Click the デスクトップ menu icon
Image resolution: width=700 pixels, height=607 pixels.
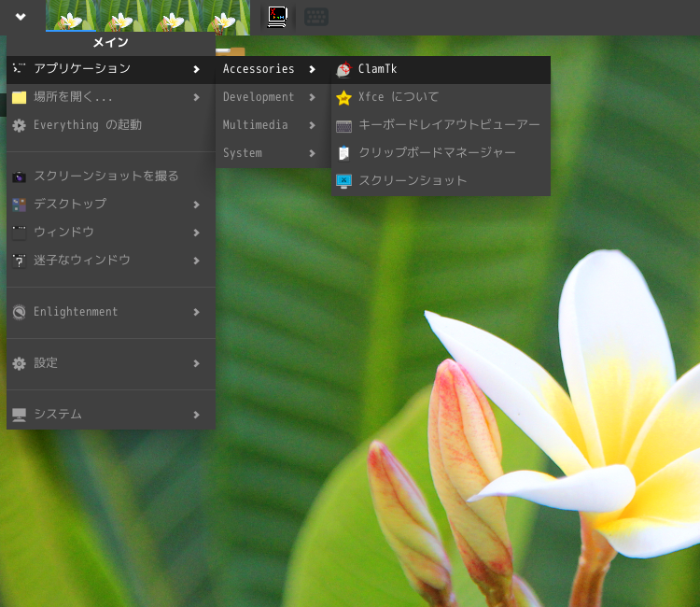click(x=19, y=205)
